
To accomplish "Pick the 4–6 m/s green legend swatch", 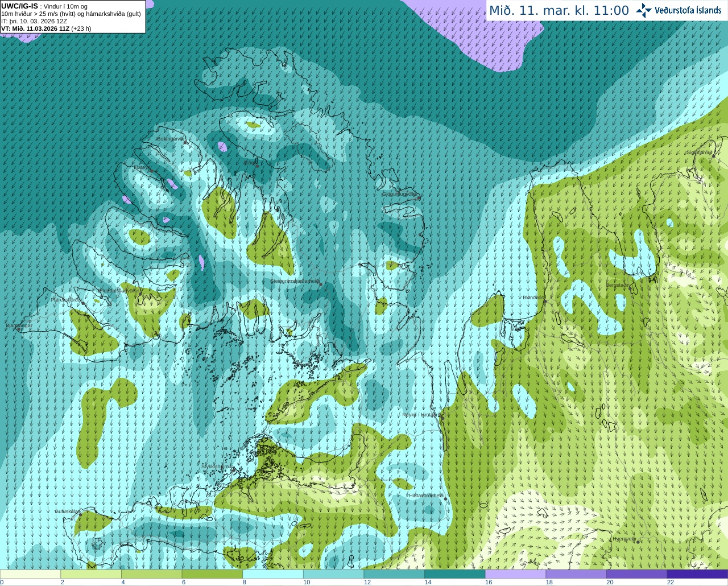I will click(x=152, y=574).
